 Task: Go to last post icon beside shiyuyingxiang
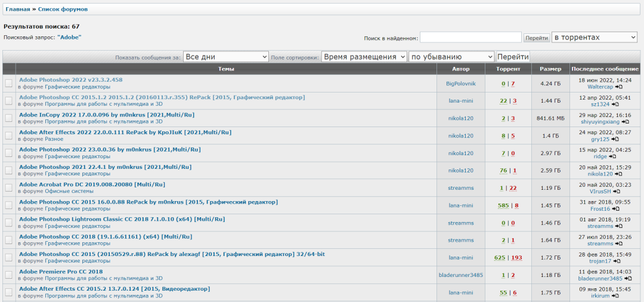625,122
